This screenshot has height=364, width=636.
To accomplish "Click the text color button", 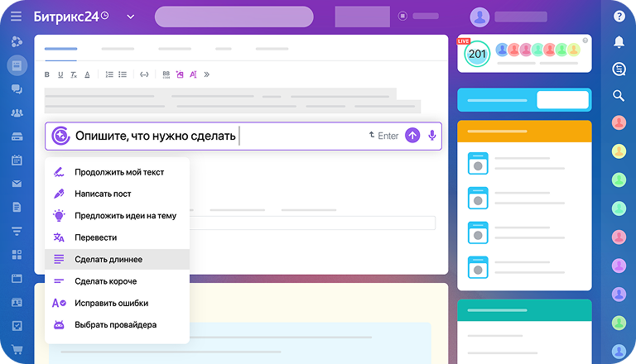I will (x=87, y=74).
